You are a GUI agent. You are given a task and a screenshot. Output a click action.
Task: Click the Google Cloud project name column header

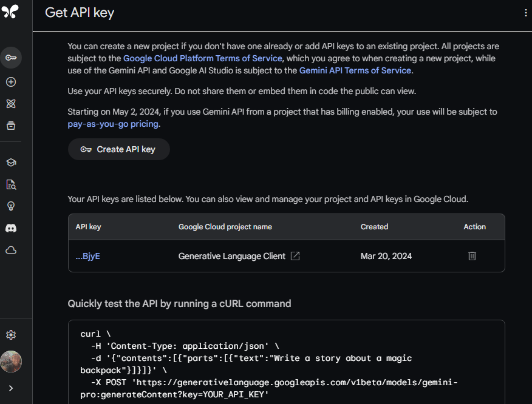225,227
